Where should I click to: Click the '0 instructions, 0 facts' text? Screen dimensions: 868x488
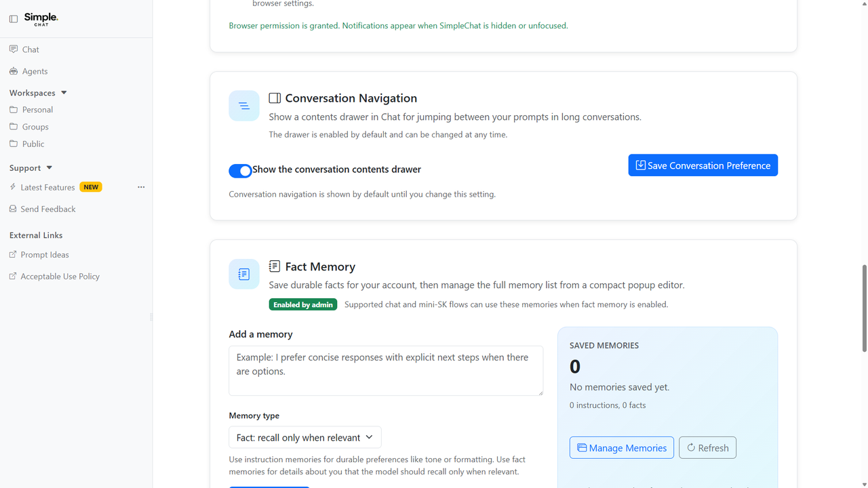[x=608, y=405]
